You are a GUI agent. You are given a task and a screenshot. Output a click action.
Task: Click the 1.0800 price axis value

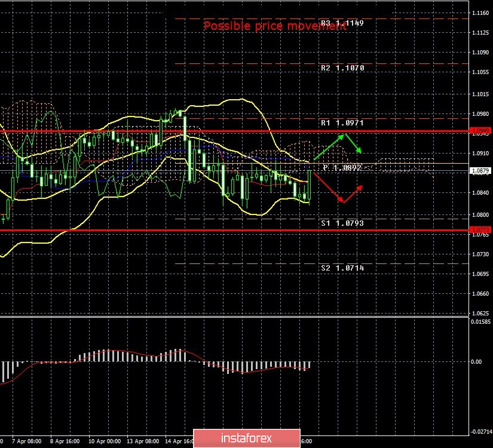(x=480, y=215)
